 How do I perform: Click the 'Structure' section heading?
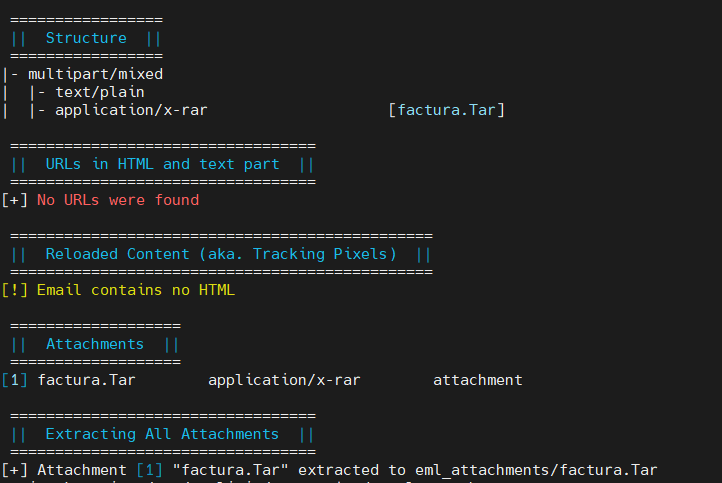coord(86,38)
